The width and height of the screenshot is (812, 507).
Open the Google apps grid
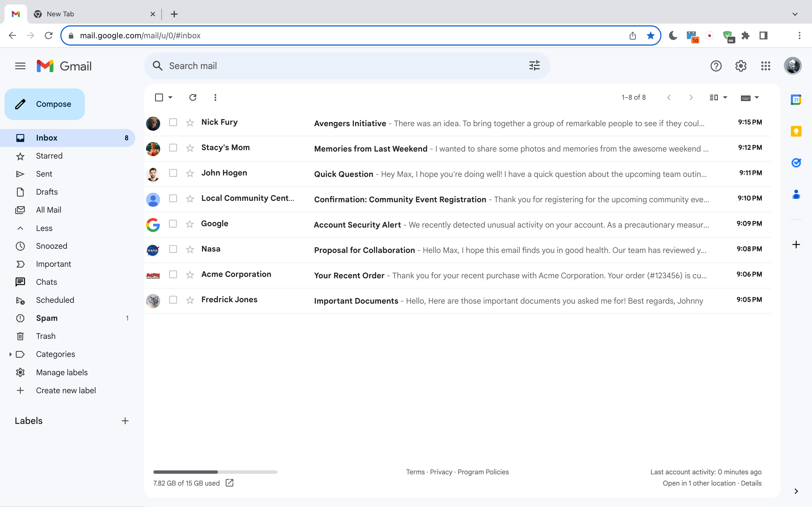pyautogui.click(x=765, y=66)
